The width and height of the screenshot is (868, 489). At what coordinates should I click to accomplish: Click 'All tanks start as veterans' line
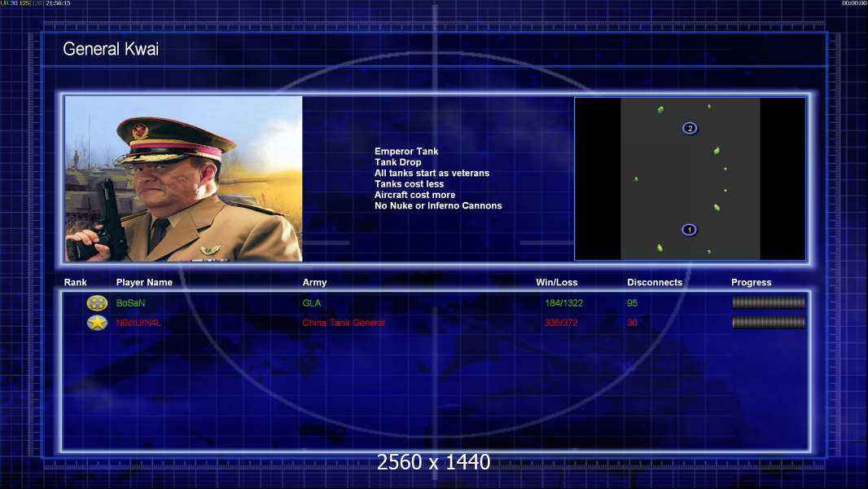432,173
